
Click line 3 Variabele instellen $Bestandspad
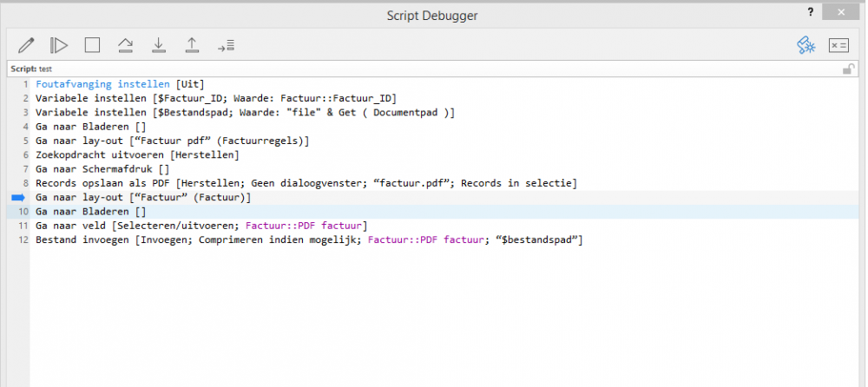pos(245,113)
